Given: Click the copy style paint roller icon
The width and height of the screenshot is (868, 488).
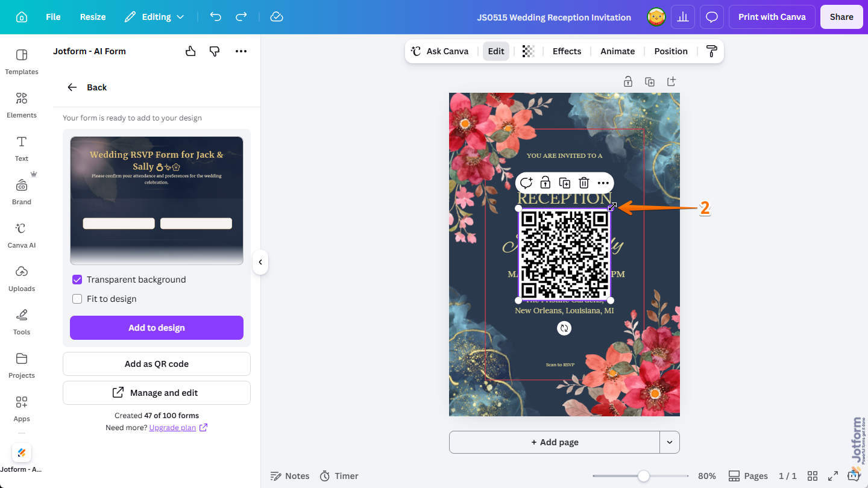Looking at the screenshot, I should (x=711, y=51).
